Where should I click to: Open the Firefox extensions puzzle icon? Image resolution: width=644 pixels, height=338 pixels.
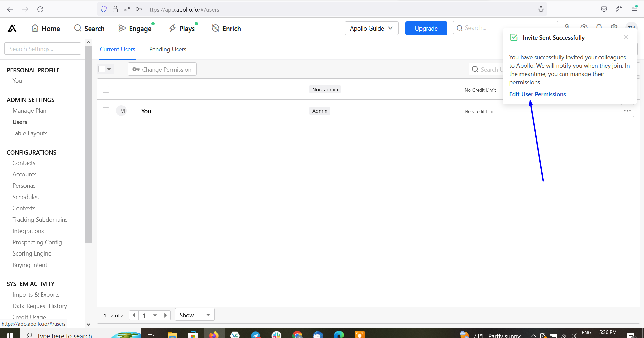point(620,9)
